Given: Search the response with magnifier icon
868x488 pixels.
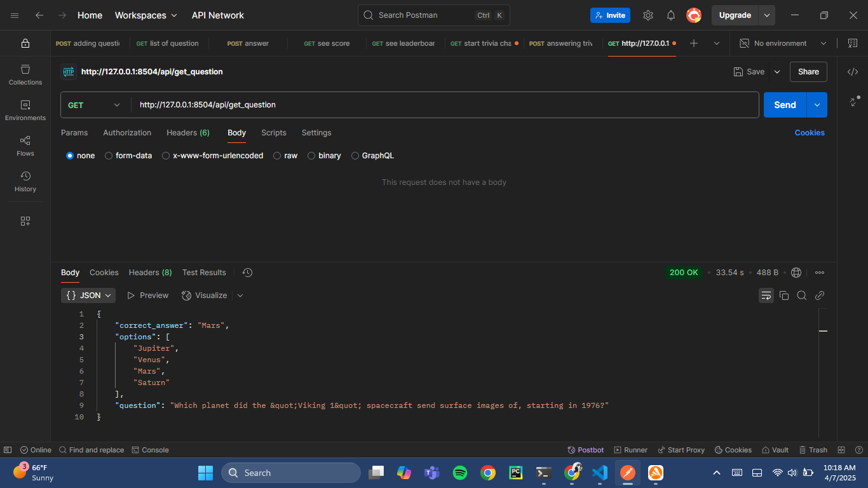Looking at the screenshot, I should pos(802,295).
